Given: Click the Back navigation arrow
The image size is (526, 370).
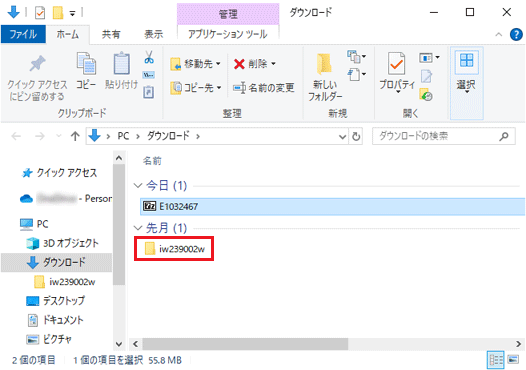Looking at the screenshot, I should tap(16, 136).
